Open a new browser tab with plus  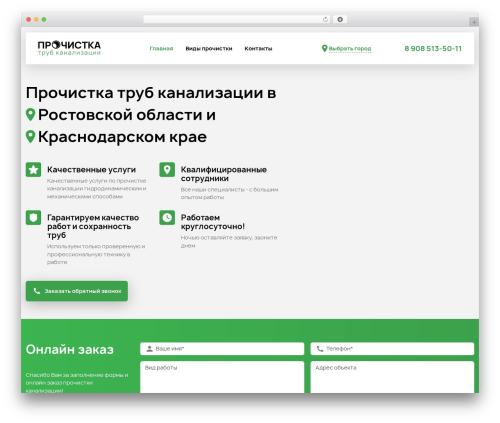tap(474, 22)
